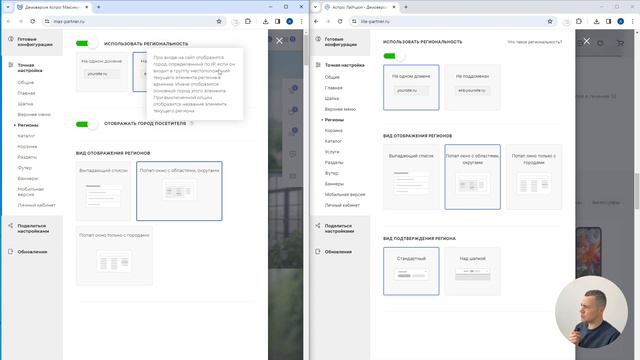Open downloads in the left browser window
Screen dimensions: 640x360
(x=265, y=21)
